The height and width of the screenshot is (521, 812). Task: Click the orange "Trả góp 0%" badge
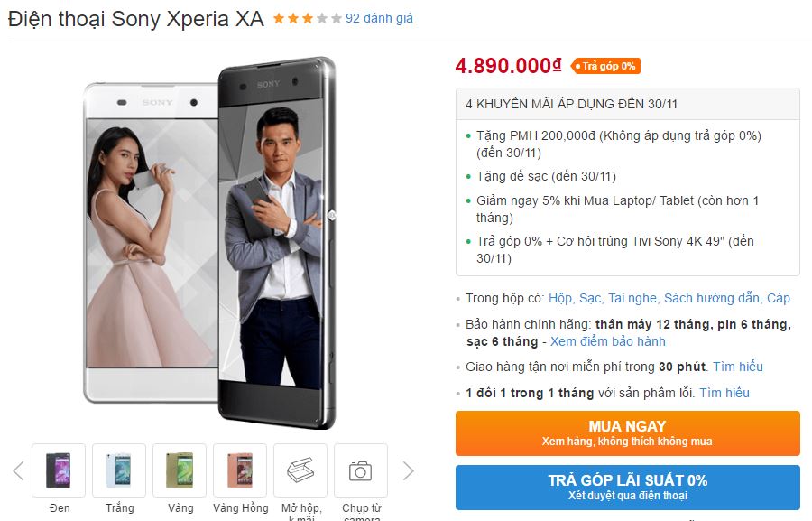(x=605, y=65)
